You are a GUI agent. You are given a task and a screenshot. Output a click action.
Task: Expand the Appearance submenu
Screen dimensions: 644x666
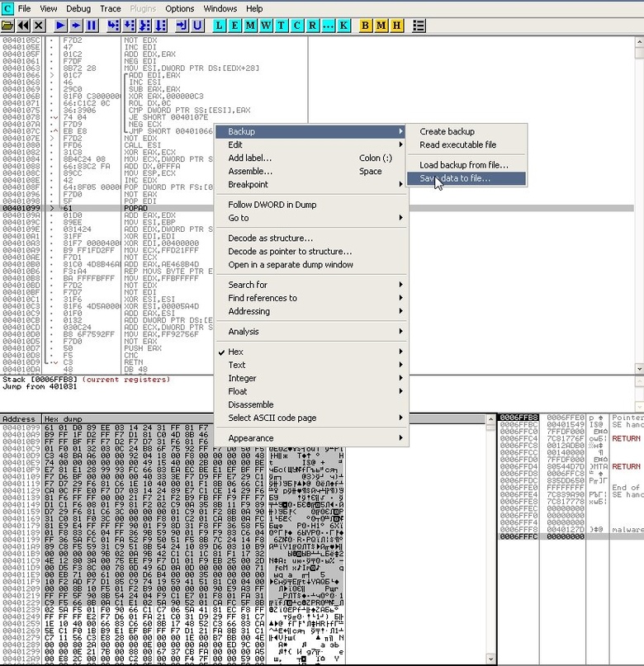(x=250, y=438)
